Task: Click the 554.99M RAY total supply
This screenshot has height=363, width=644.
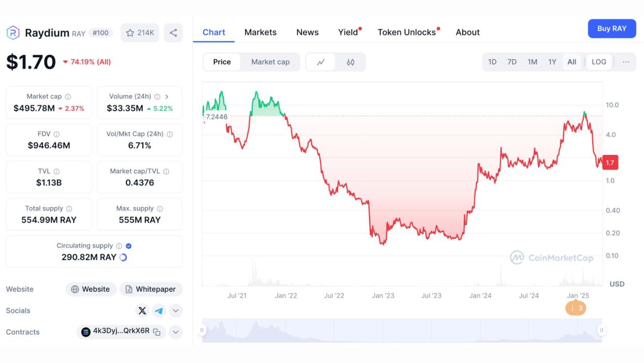Action: pyautogui.click(x=49, y=220)
